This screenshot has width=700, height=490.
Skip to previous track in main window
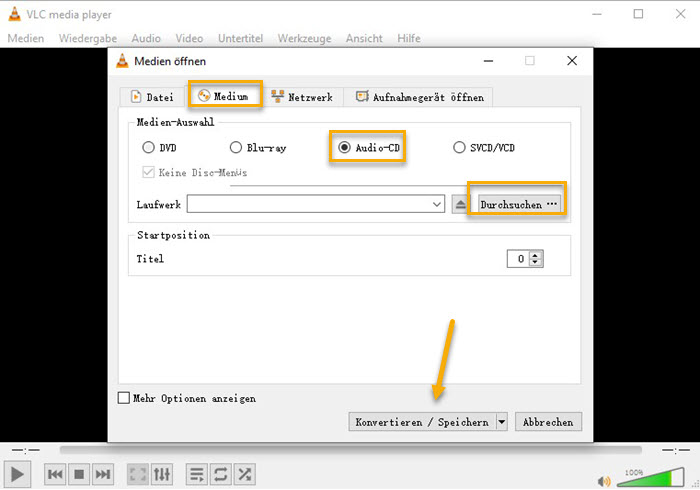coord(55,474)
